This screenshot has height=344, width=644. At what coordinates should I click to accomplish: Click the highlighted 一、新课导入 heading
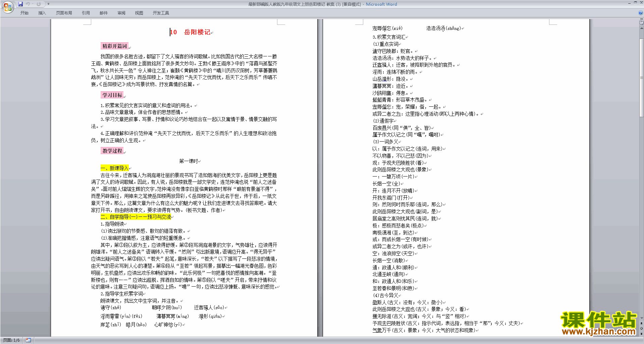click(115, 168)
